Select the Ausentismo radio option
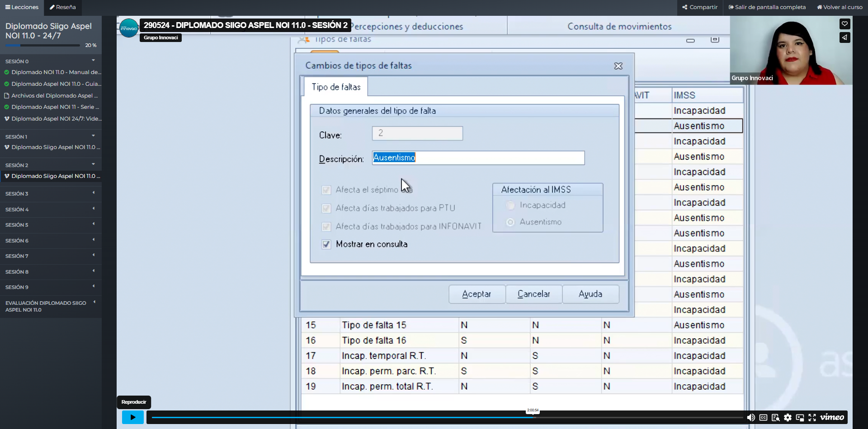Screen dimensions: 868x429 click(x=510, y=222)
